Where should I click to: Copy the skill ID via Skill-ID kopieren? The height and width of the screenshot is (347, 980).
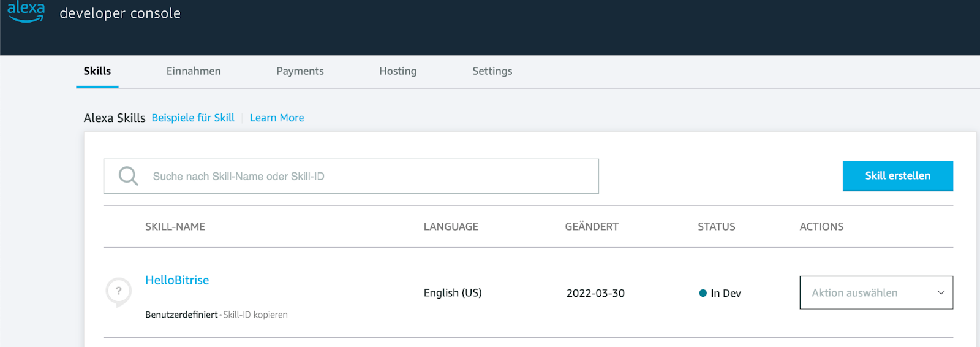[255, 315]
